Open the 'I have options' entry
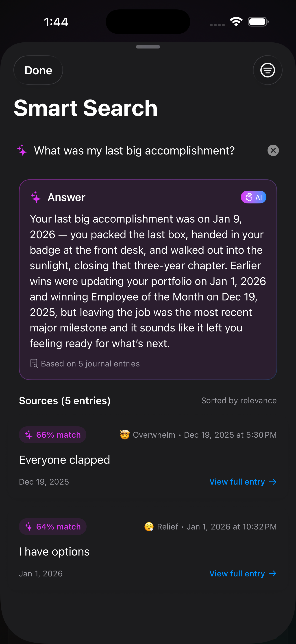The image size is (296, 644). (x=54, y=551)
